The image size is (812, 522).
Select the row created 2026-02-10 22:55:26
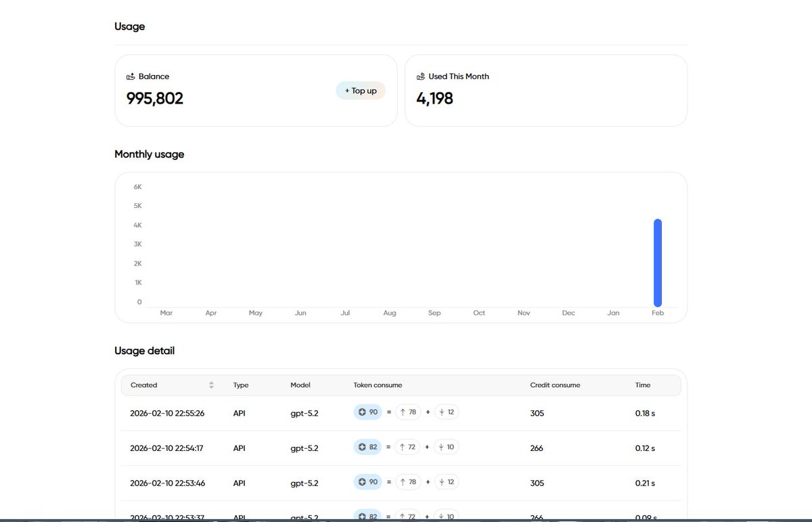[x=401, y=413]
